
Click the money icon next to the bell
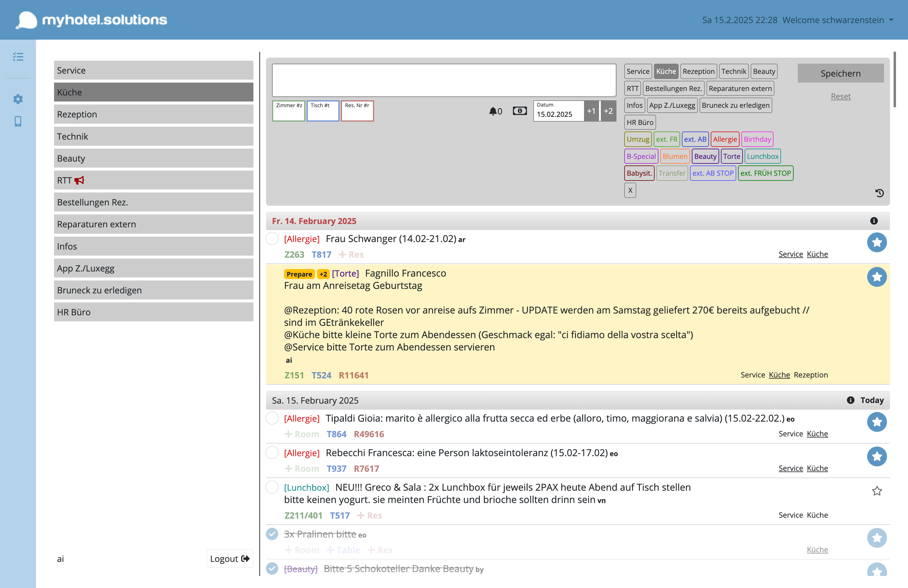pos(520,111)
